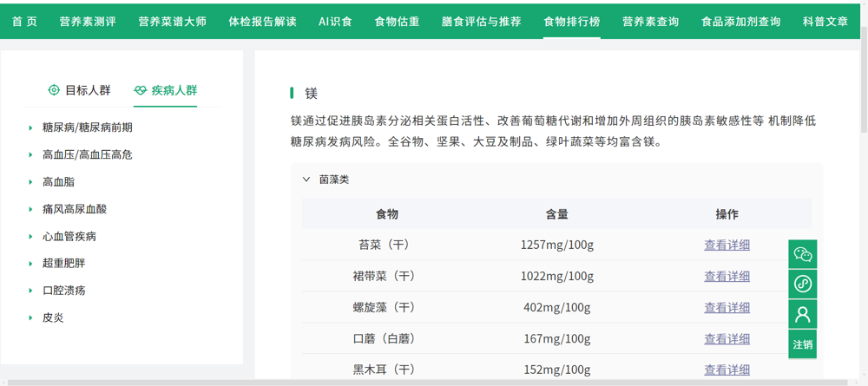Screen dimensions: 868x386
Task: Switch to the 目标人群 tab
Action: 79,90
